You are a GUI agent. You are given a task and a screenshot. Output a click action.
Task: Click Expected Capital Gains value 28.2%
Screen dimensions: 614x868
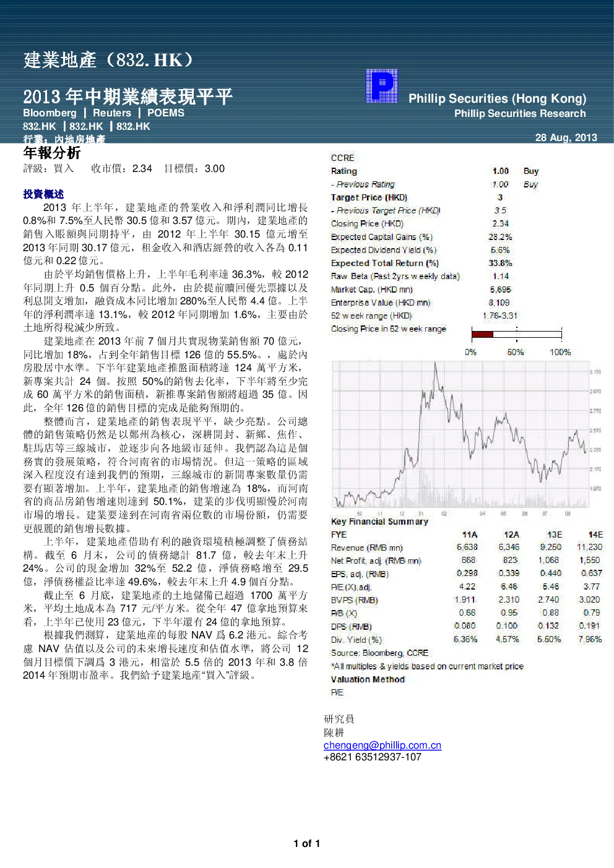tap(500, 237)
